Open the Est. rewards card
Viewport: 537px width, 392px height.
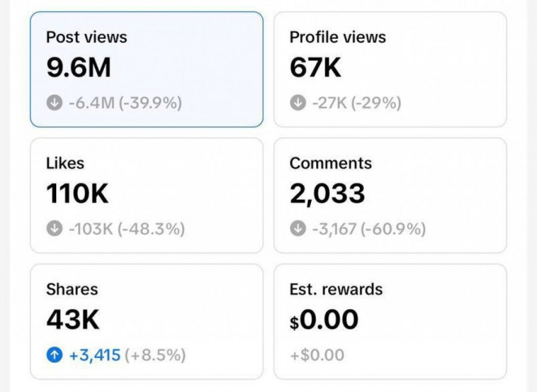390,322
